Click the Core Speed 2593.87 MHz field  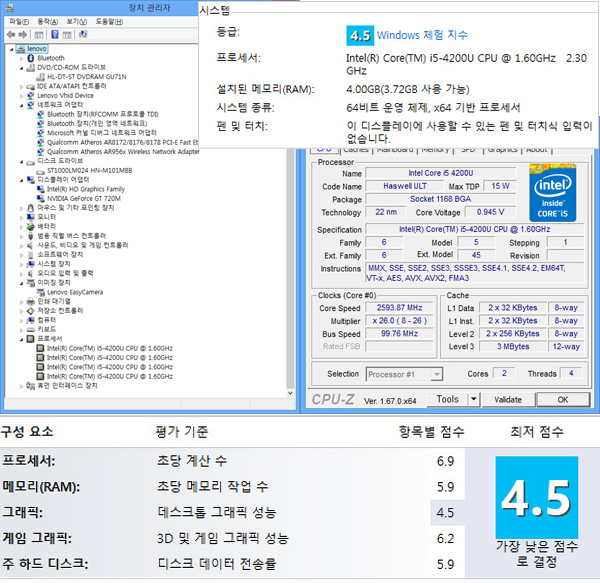399,308
